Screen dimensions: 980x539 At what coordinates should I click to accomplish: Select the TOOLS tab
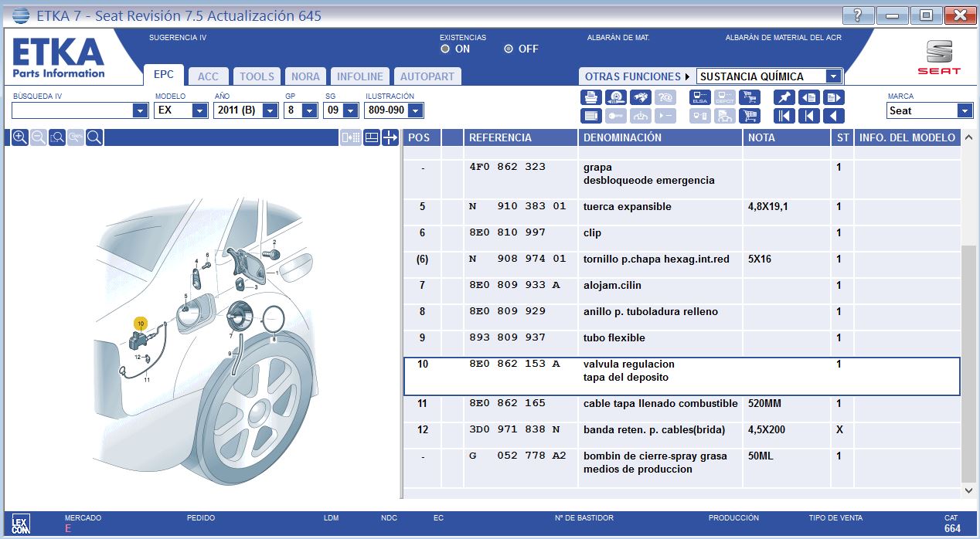click(257, 76)
